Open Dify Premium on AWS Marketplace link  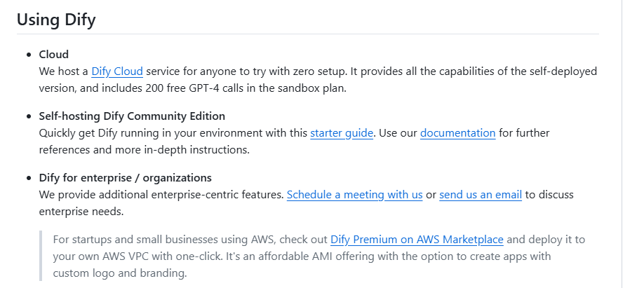[x=417, y=239]
